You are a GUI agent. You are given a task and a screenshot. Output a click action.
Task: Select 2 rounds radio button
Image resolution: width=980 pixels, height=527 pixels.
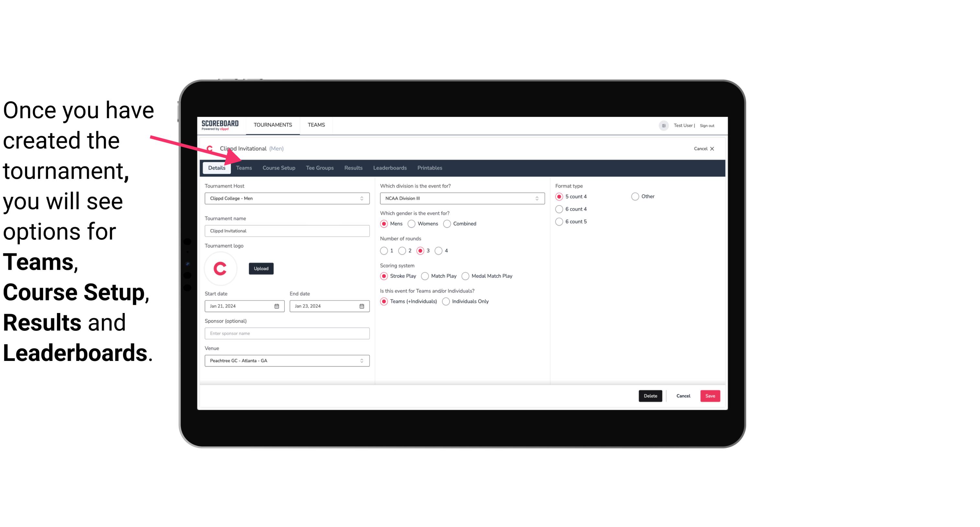[x=404, y=251]
